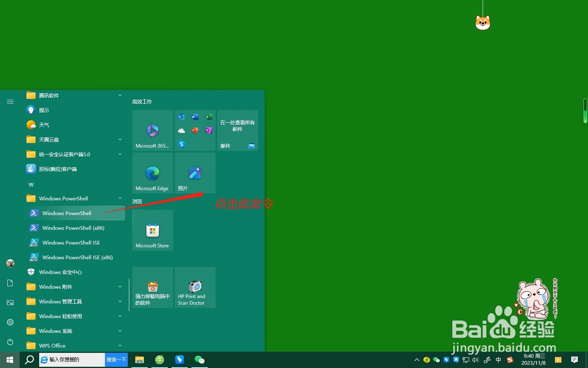Open the volume speaker tray icon
The height and width of the screenshot is (368, 588).
coord(475,360)
